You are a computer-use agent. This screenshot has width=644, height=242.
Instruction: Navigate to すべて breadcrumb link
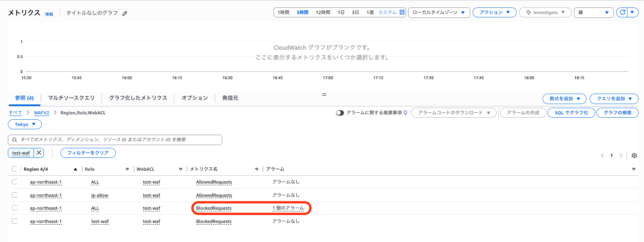tap(15, 113)
